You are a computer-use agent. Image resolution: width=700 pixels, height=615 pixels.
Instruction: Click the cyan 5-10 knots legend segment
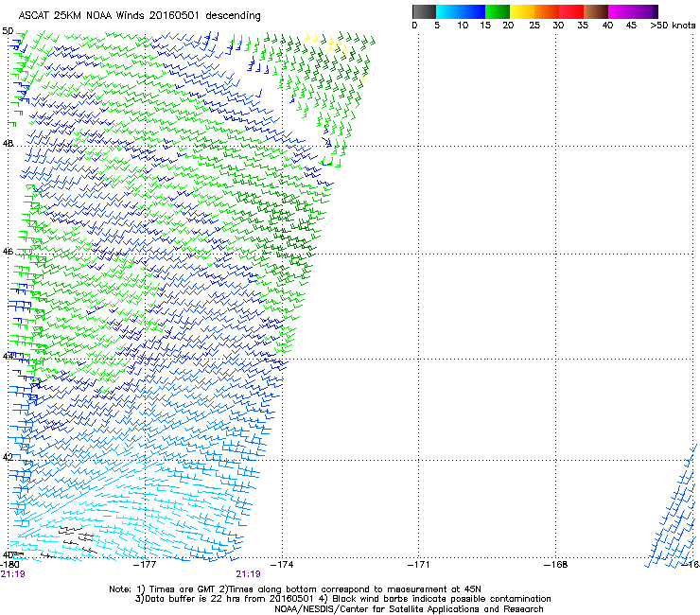click(x=448, y=11)
